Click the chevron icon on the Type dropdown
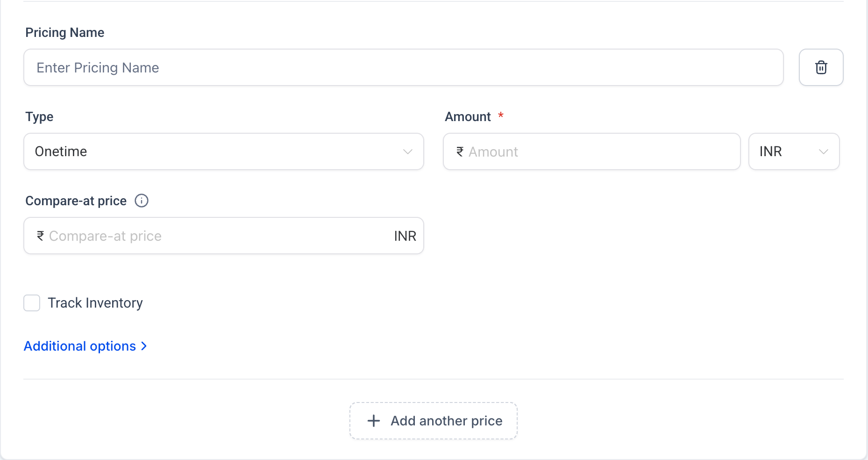868x460 pixels. [x=407, y=151]
